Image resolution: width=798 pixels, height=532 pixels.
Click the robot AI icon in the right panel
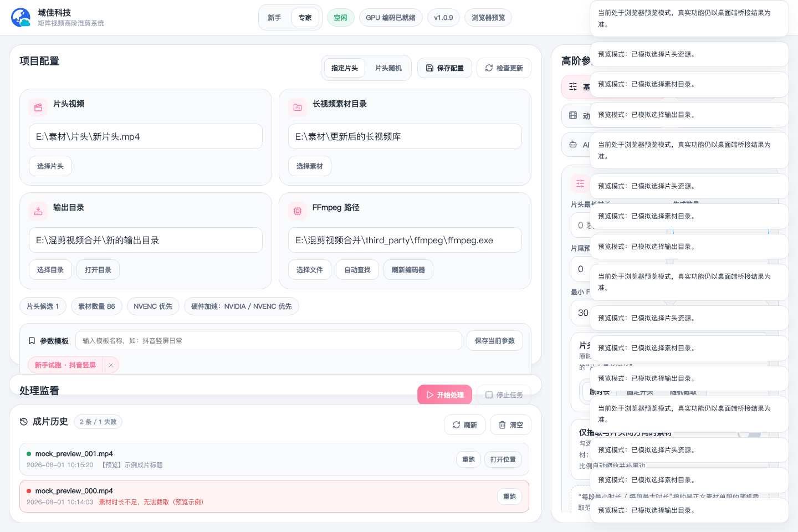[x=573, y=145]
